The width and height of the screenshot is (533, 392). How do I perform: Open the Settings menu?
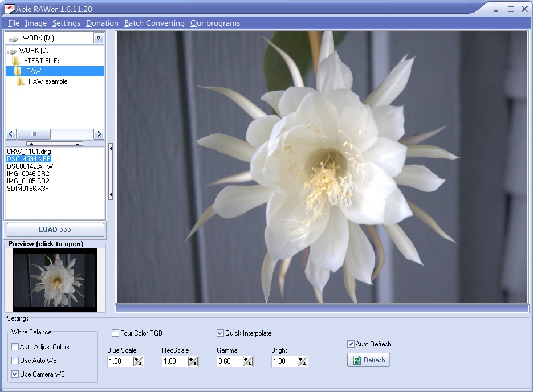tap(66, 23)
